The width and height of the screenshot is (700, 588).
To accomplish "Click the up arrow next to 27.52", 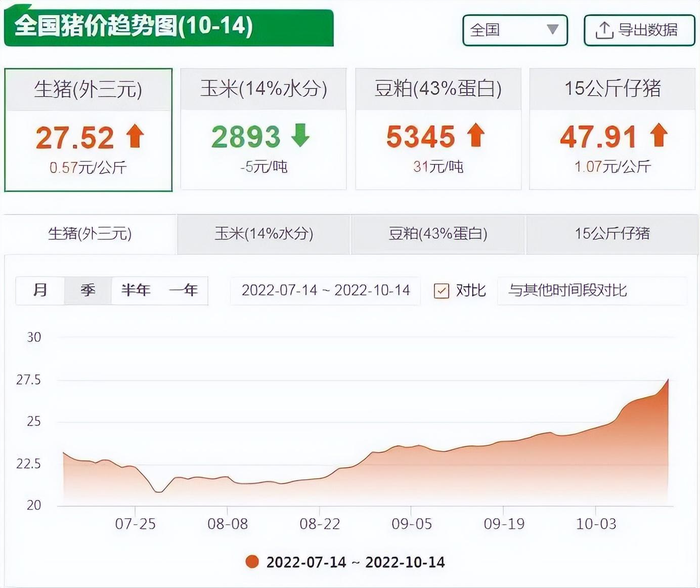I will pos(135,136).
